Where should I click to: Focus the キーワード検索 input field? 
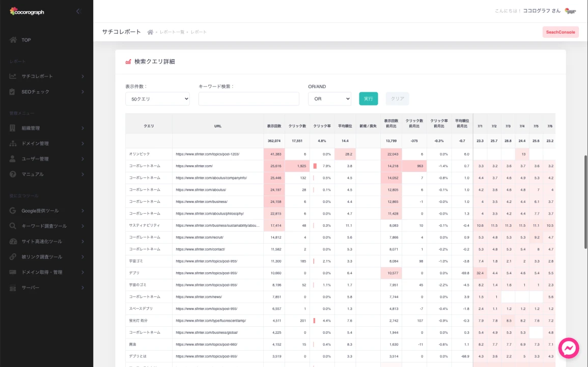coord(248,99)
